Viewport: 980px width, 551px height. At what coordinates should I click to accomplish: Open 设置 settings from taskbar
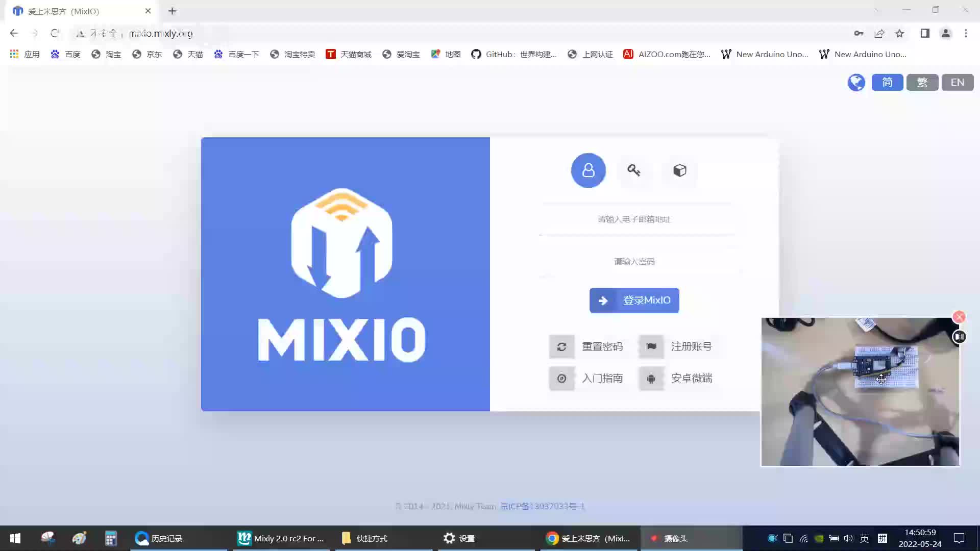pyautogui.click(x=486, y=538)
